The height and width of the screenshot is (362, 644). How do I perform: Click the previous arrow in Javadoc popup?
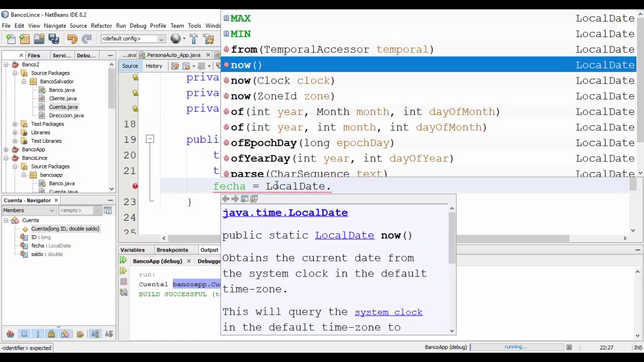pyautogui.click(x=226, y=199)
